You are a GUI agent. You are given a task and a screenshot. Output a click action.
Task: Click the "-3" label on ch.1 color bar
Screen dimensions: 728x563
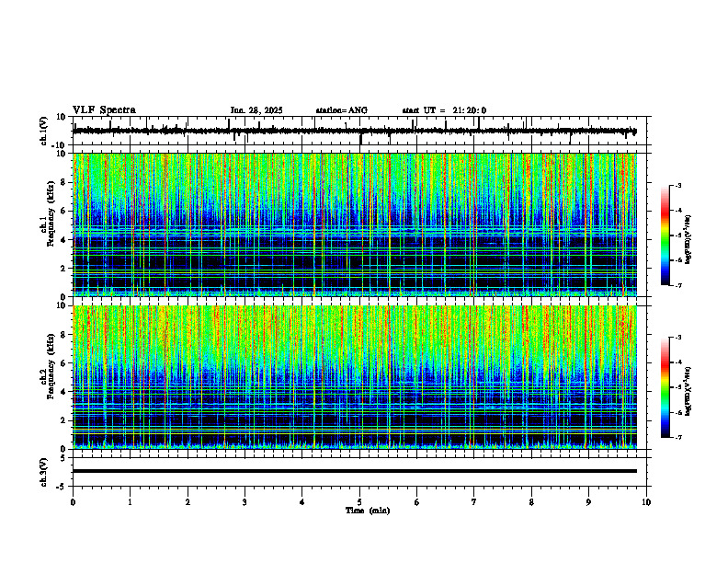(678, 185)
